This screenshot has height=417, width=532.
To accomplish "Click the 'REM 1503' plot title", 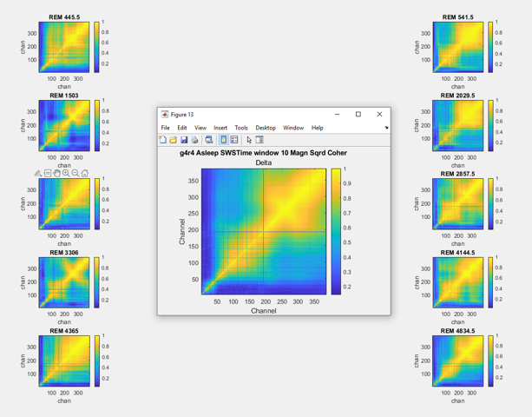I will (64, 96).
